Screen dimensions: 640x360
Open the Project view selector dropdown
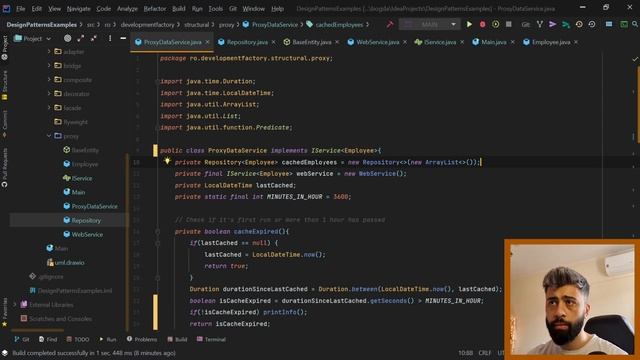(32, 39)
